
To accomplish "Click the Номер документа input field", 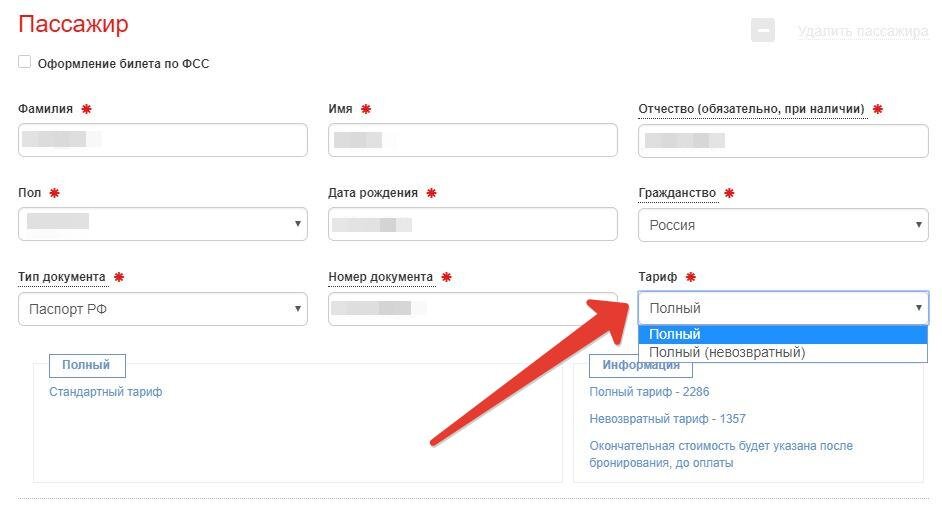I will (473, 309).
